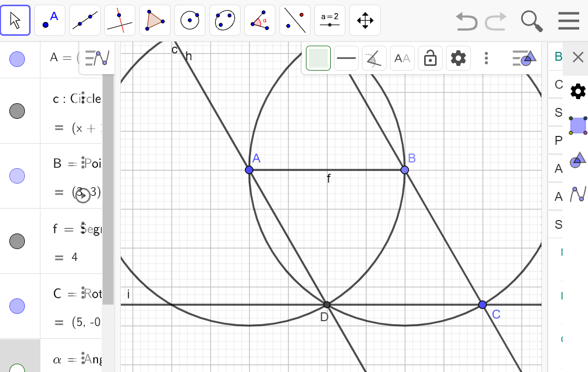Viewport: 588px width, 372px height.
Task: Toggle visibility of angle α
Action: point(17,368)
